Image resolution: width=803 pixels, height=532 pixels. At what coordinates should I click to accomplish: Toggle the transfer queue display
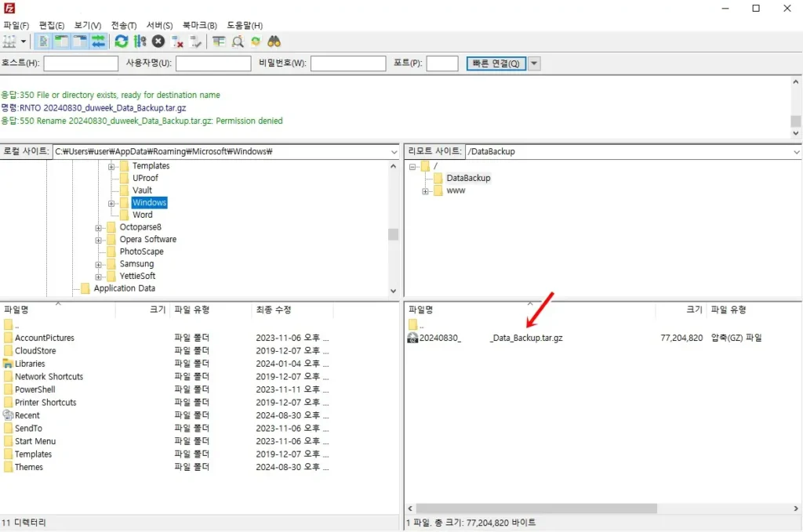pos(98,42)
